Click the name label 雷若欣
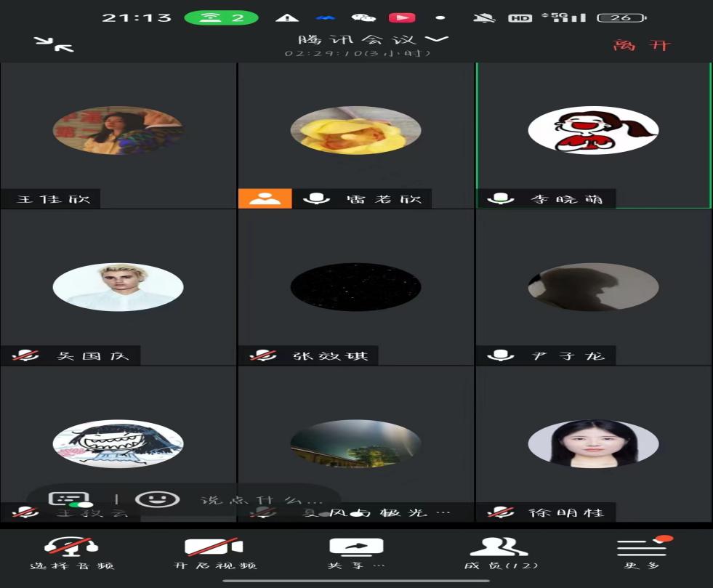 pos(384,199)
